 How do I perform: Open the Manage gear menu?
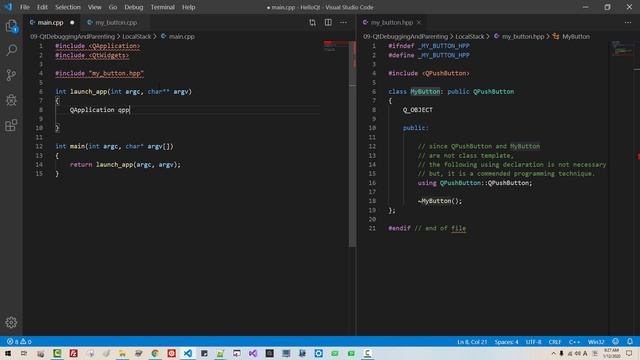click(x=11, y=322)
